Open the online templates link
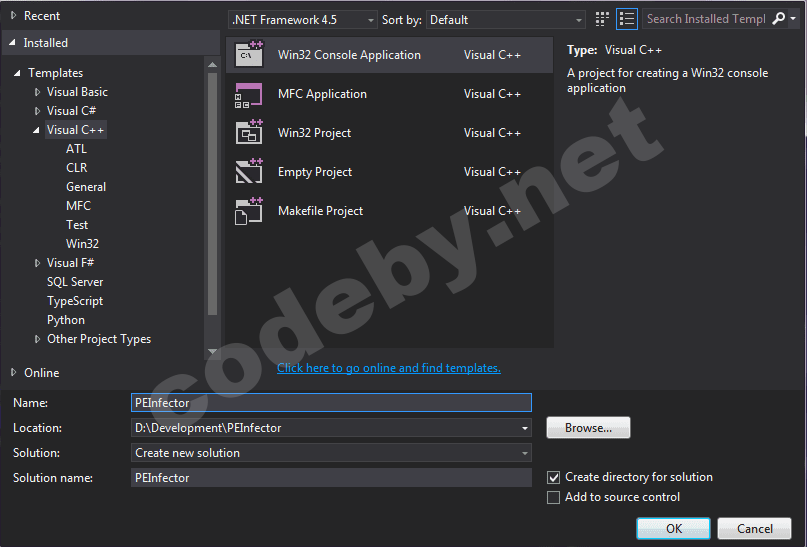The height and width of the screenshot is (547, 807). pyautogui.click(x=389, y=368)
